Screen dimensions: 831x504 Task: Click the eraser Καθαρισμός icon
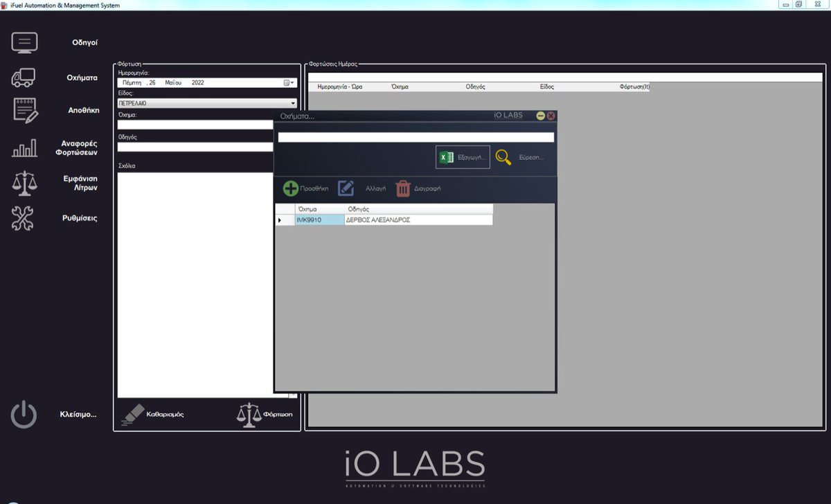coord(134,413)
